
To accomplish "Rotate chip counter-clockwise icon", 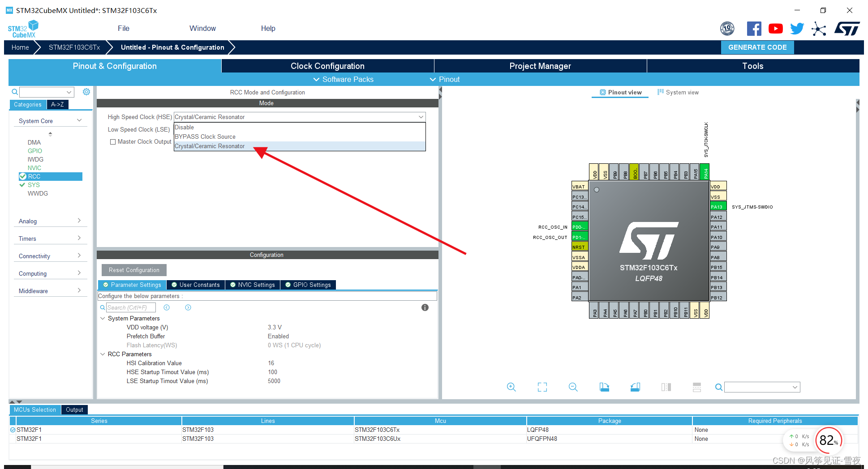I will 635,387.
